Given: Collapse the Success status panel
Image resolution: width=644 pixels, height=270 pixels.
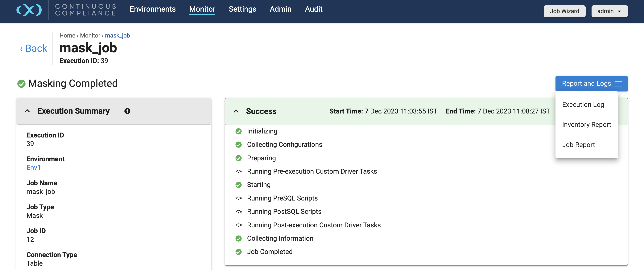Looking at the screenshot, I should [236, 112].
